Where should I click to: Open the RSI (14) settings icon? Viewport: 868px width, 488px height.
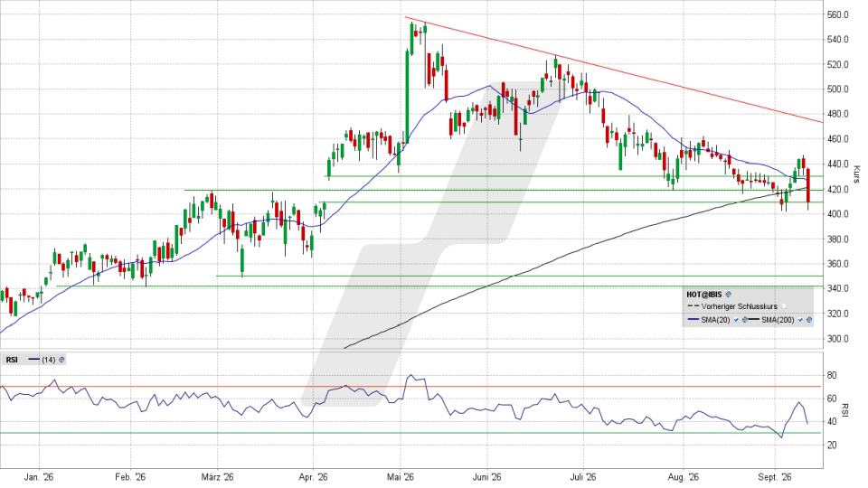pos(61,360)
